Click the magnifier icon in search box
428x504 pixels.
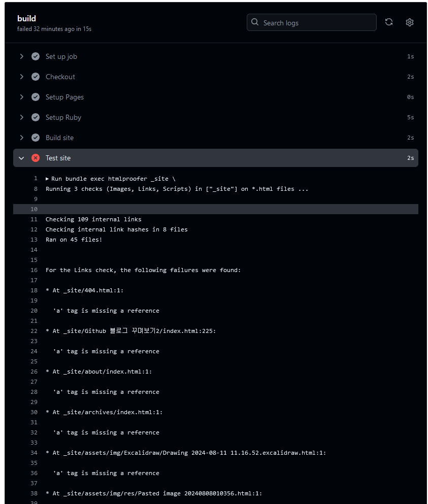coord(255,22)
